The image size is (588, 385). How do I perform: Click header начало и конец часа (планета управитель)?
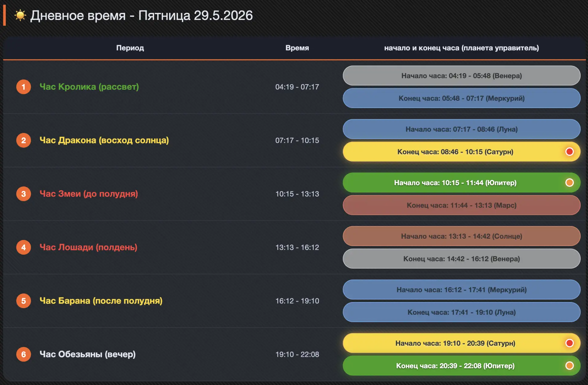(x=462, y=48)
